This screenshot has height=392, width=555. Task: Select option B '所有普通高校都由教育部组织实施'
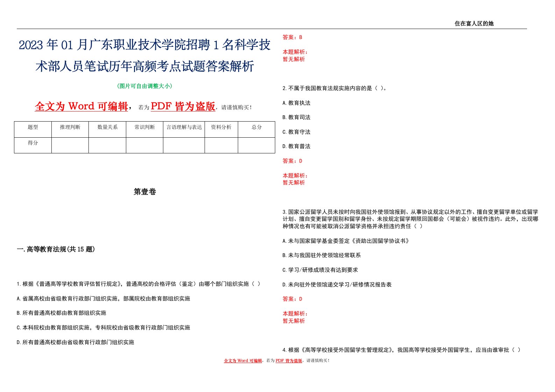[x=62, y=313]
